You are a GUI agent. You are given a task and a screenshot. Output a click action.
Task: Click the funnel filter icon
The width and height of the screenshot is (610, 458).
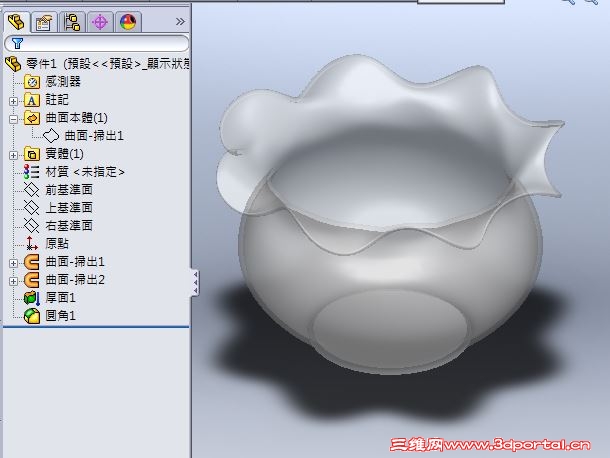17,43
